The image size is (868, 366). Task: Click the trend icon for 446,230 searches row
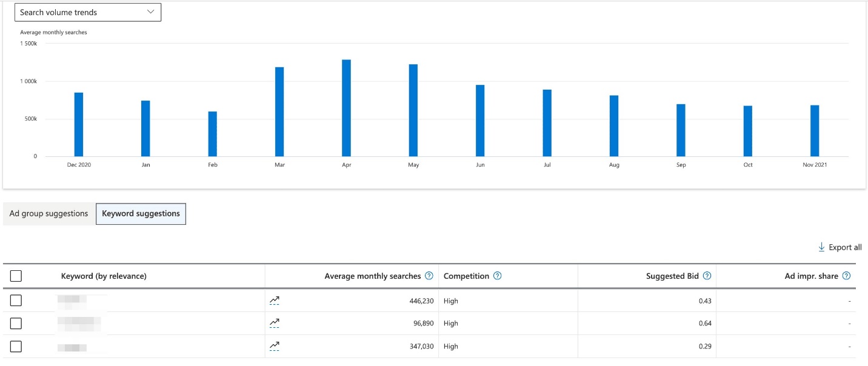point(275,301)
